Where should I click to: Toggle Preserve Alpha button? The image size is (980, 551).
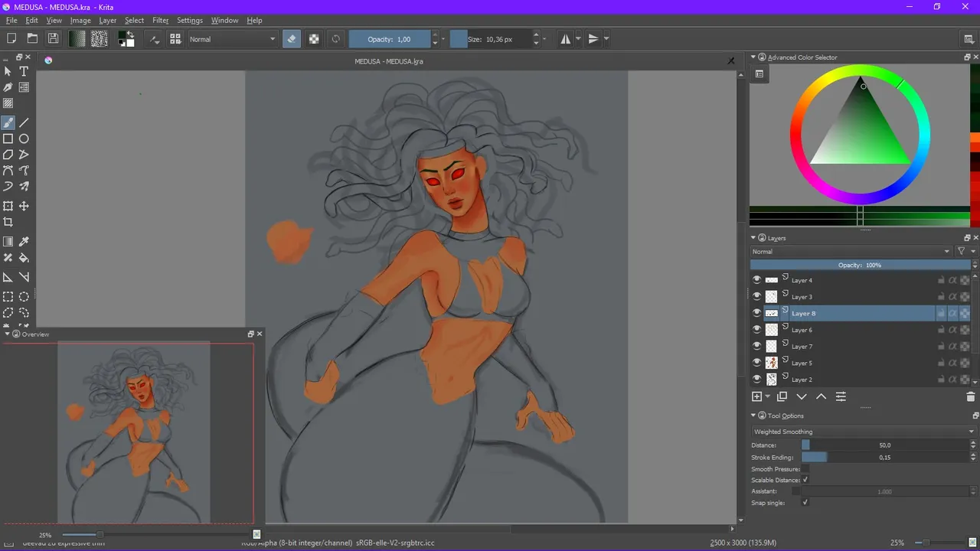coord(314,39)
